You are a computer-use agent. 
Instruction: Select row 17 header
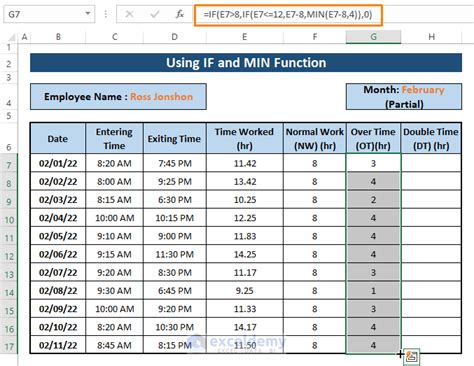(9, 345)
